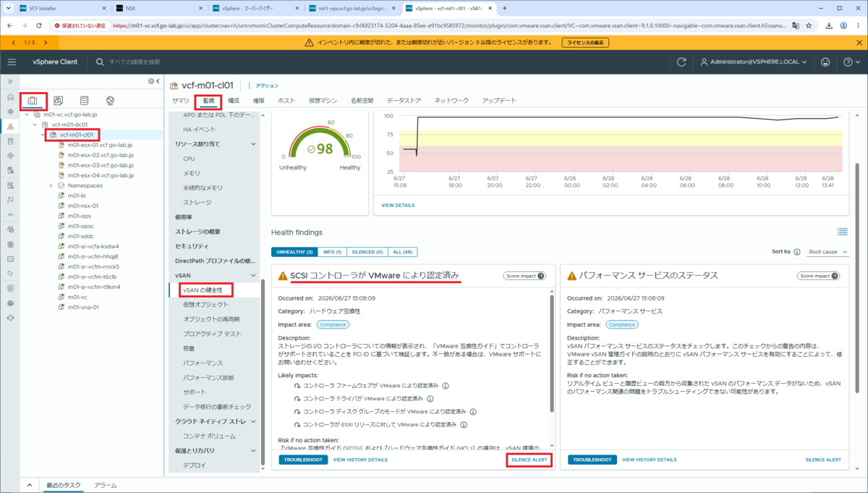Collapse the inventory panel arrow

click(158, 81)
